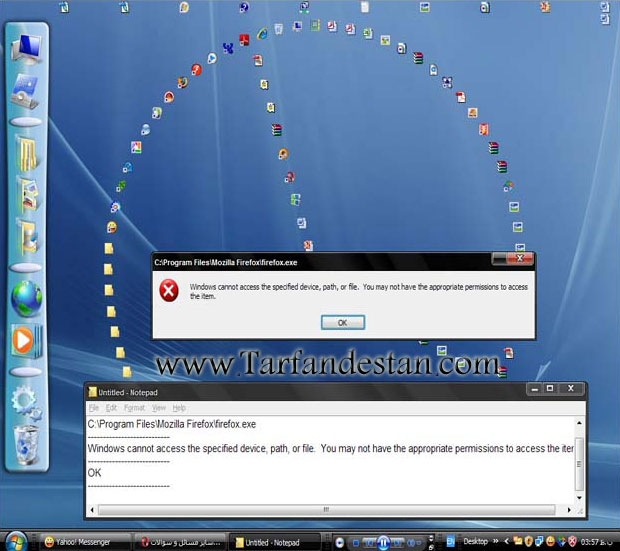Select the blue question mark help icon on desktop
This screenshot has height=551, width=620.
pos(244,7)
